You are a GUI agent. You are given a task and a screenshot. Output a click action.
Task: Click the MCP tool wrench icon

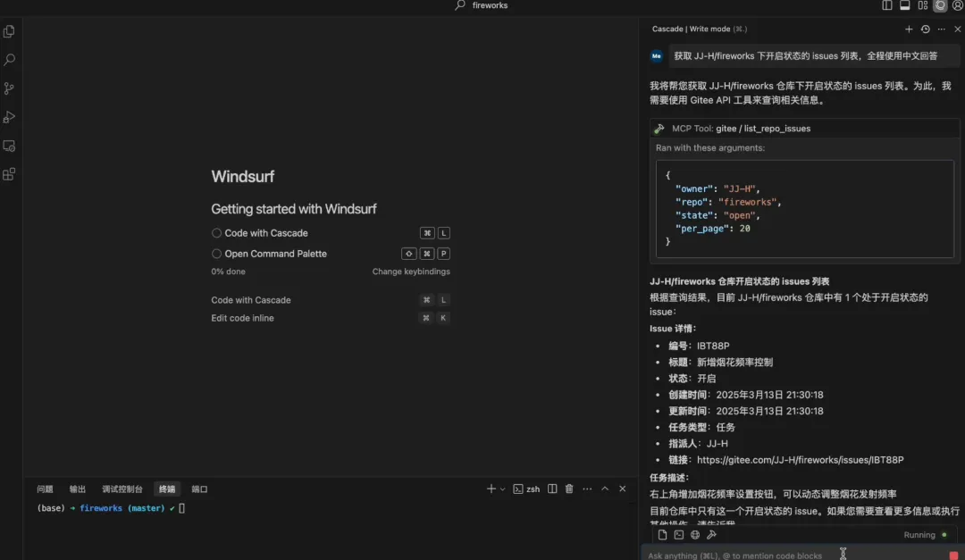click(x=659, y=129)
